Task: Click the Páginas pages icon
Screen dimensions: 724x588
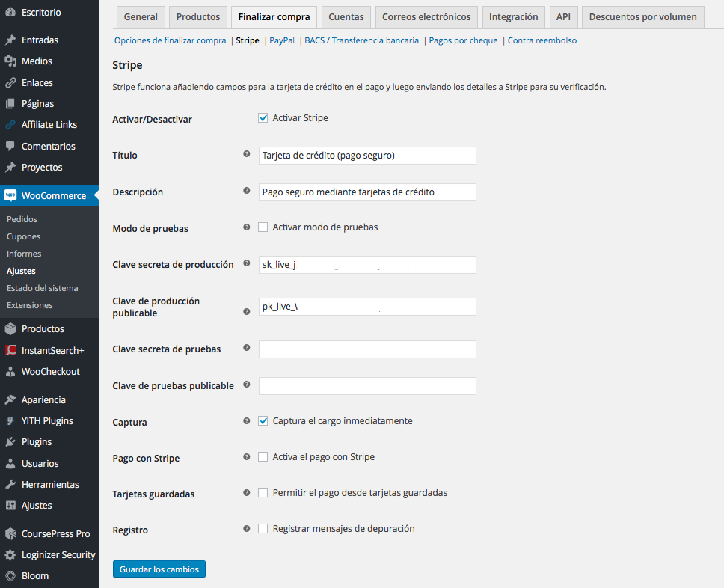Action: [10, 103]
